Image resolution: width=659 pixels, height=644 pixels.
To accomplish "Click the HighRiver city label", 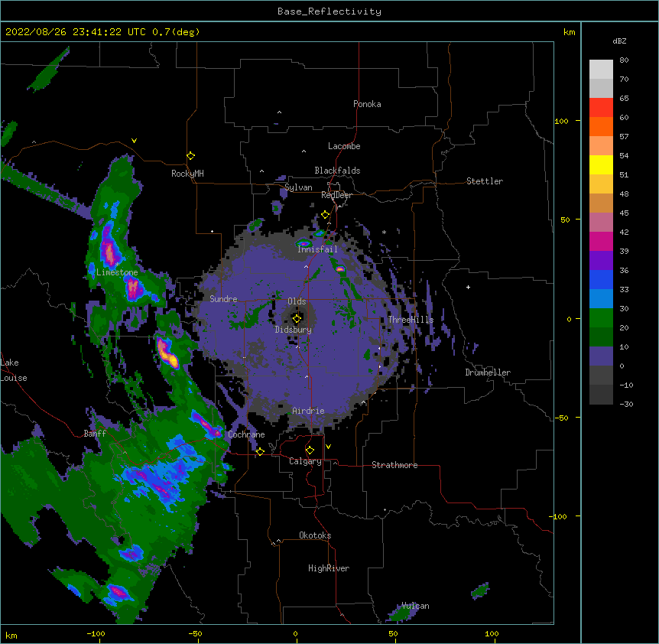I will point(329,568).
